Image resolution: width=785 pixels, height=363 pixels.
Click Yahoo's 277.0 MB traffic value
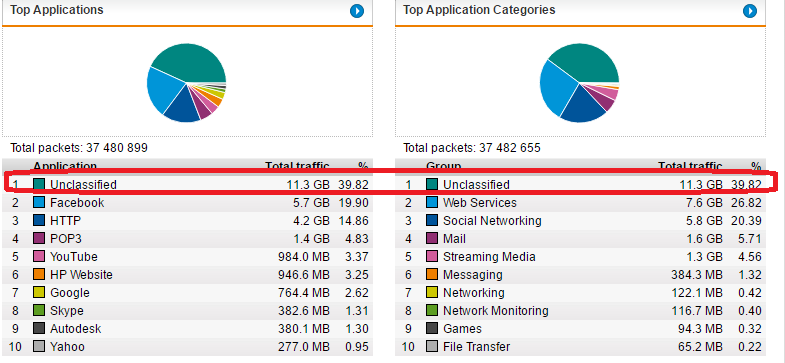304,347
